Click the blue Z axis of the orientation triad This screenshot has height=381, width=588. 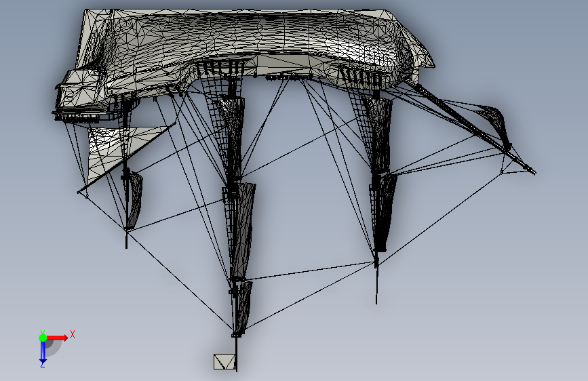[43, 352]
